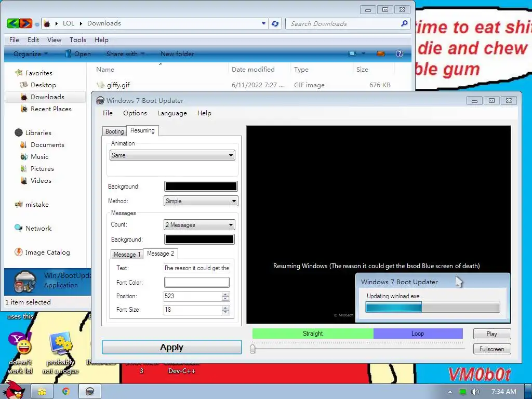Click the message Text input field
Viewport: 532px width, 399px height.
tap(197, 268)
